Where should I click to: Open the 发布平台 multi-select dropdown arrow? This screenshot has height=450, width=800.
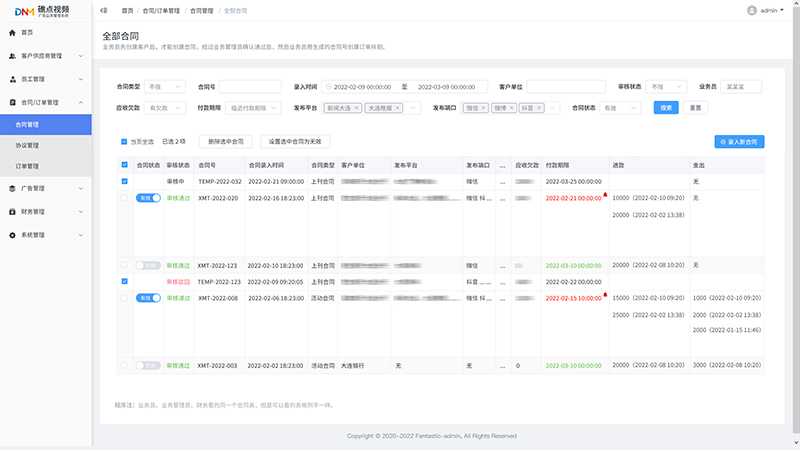pyautogui.click(x=413, y=108)
